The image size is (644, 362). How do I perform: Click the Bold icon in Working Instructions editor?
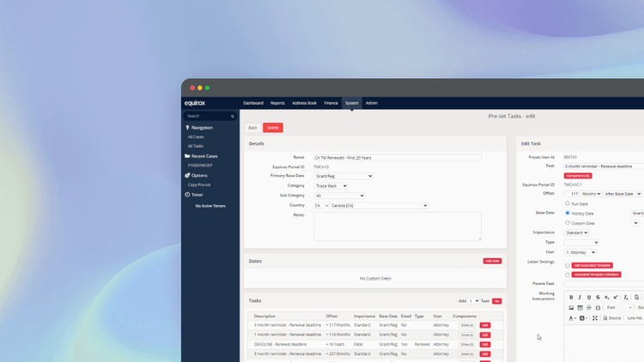click(571, 297)
